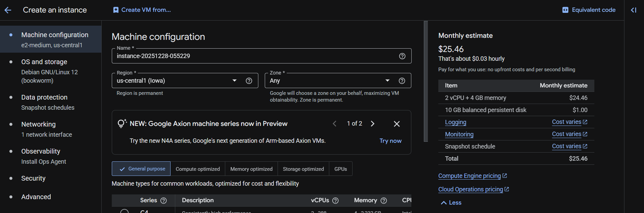Open OS and storage section in sidebar
Viewport: 644px width, 213px height.
point(51,71)
